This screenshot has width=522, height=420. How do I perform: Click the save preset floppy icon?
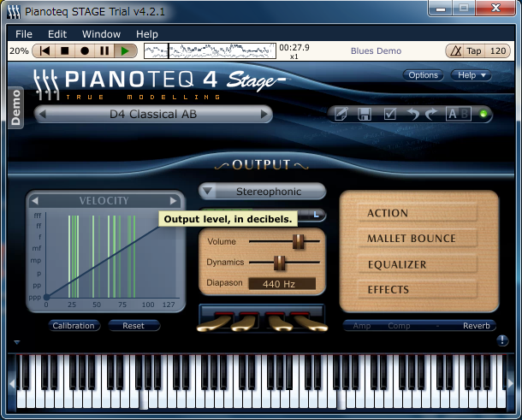click(x=365, y=115)
